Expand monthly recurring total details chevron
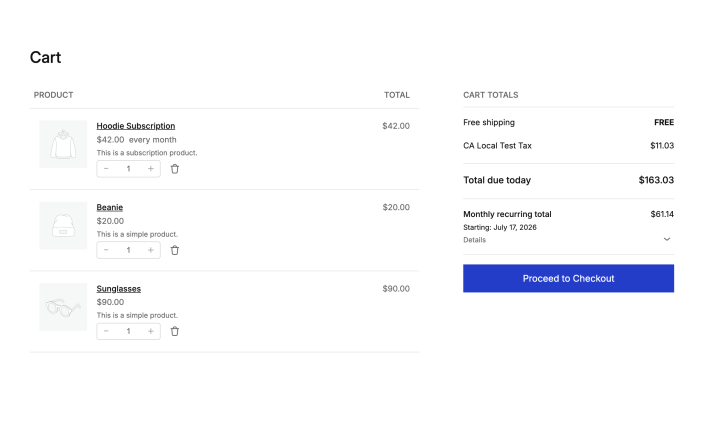Image resolution: width=704 pixels, height=440 pixels. pos(667,239)
